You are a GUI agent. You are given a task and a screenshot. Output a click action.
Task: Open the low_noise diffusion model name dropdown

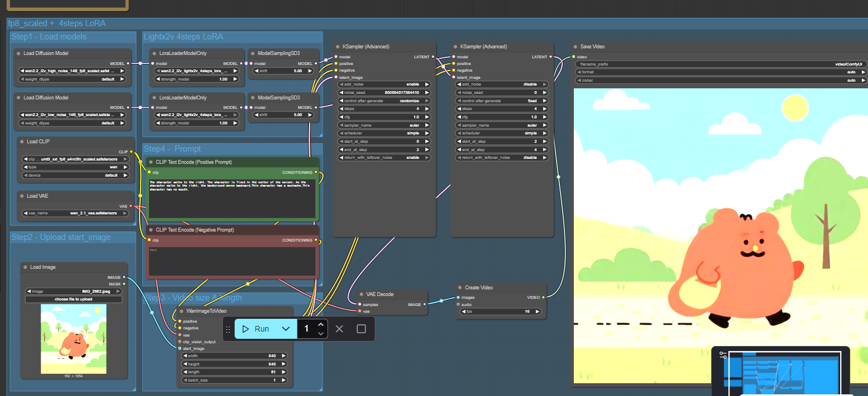[72, 115]
